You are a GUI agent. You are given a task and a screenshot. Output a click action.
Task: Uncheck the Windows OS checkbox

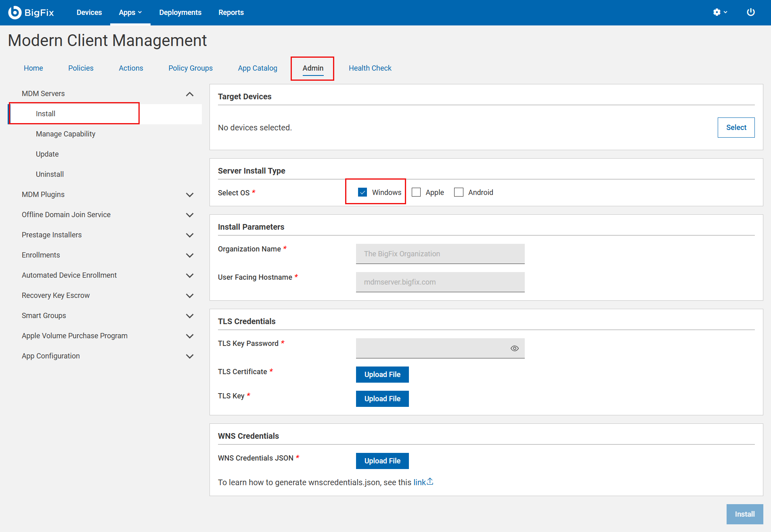tap(362, 192)
